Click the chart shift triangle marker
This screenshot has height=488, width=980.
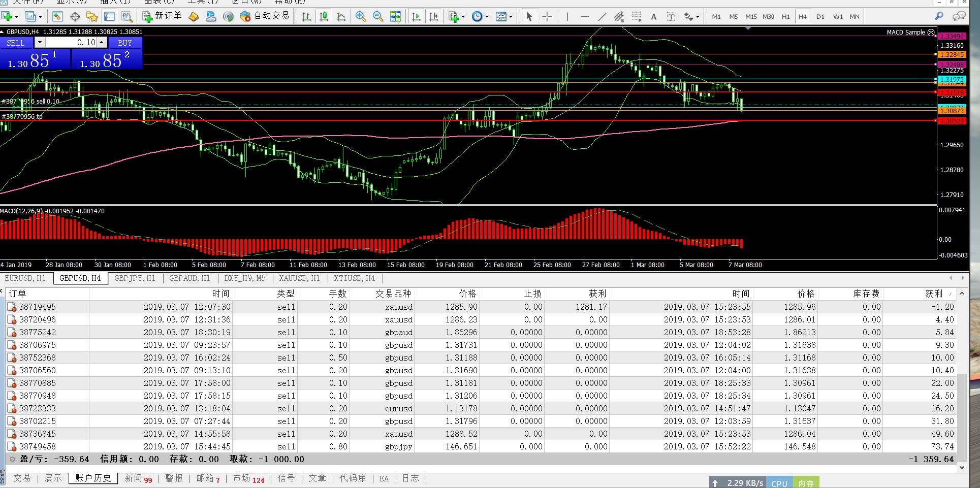[748, 28]
